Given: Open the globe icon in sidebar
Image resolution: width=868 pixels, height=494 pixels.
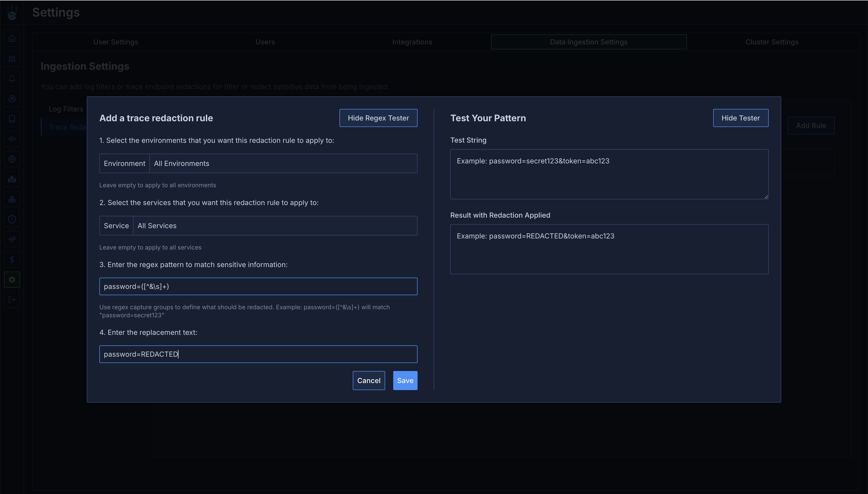Looking at the screenshot, I should point(12,159).
